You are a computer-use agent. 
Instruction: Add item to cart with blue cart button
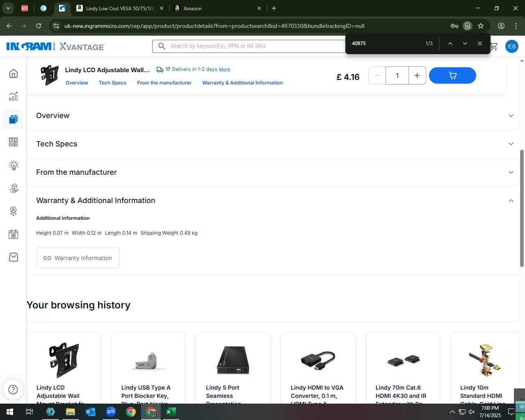click(452, 75)
